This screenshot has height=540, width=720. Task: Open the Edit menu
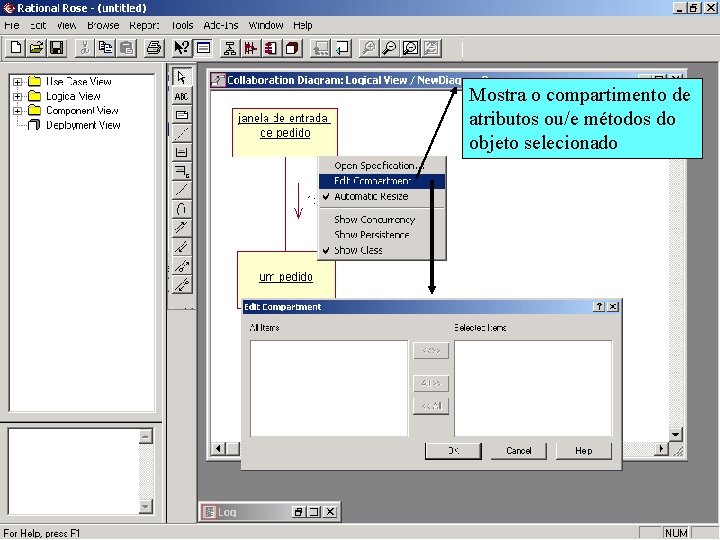(x=38, y=25)
